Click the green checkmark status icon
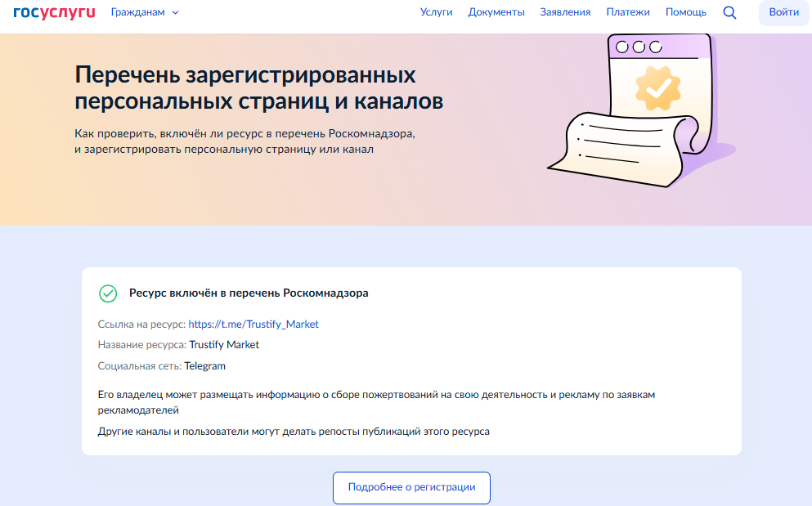Screen dimensions: 812x506 [x=108, y=293]
